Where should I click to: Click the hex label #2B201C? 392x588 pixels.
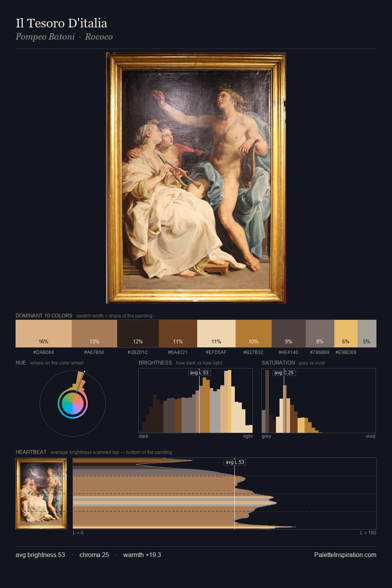[138, 352]
